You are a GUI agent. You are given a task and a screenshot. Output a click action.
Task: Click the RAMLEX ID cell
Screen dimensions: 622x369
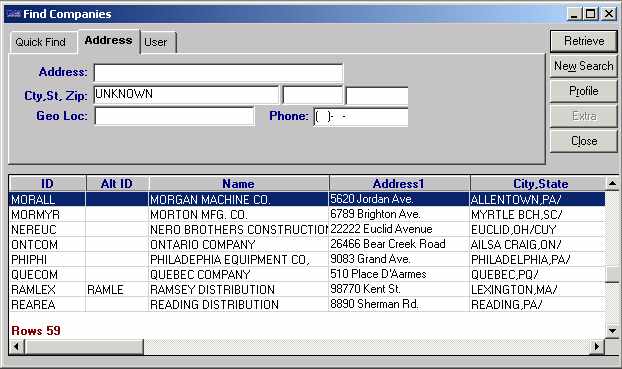[47, 290]
